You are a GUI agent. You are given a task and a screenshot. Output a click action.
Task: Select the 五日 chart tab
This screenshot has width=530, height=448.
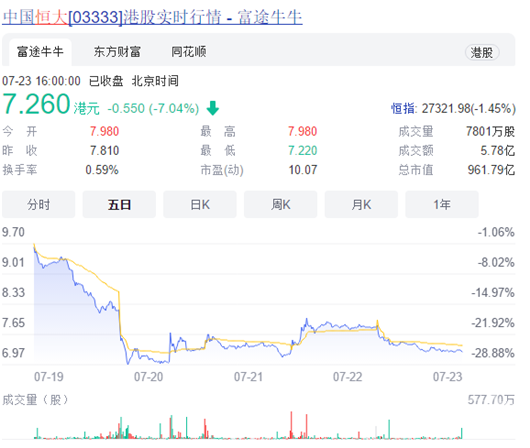click(119, 205)
